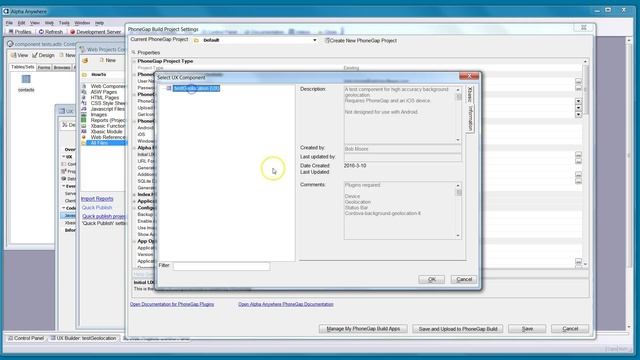Switch to Control Panel bottom tab
Image resolution: width=640 pixels, height=360 pixels.
point(26,338)
